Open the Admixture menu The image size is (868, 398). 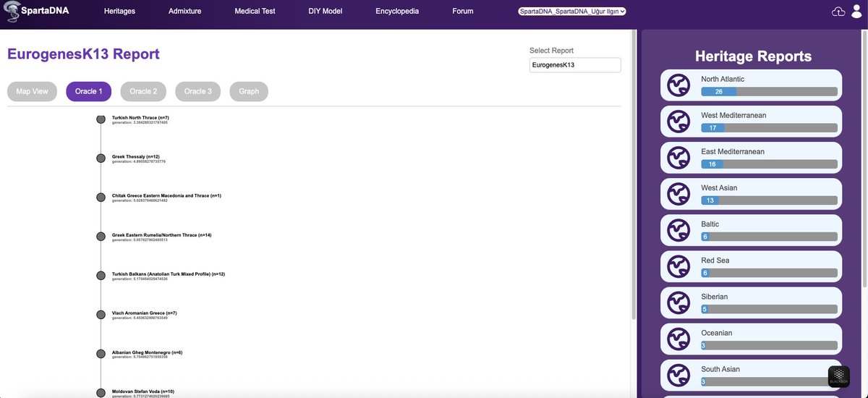(185, 12)
